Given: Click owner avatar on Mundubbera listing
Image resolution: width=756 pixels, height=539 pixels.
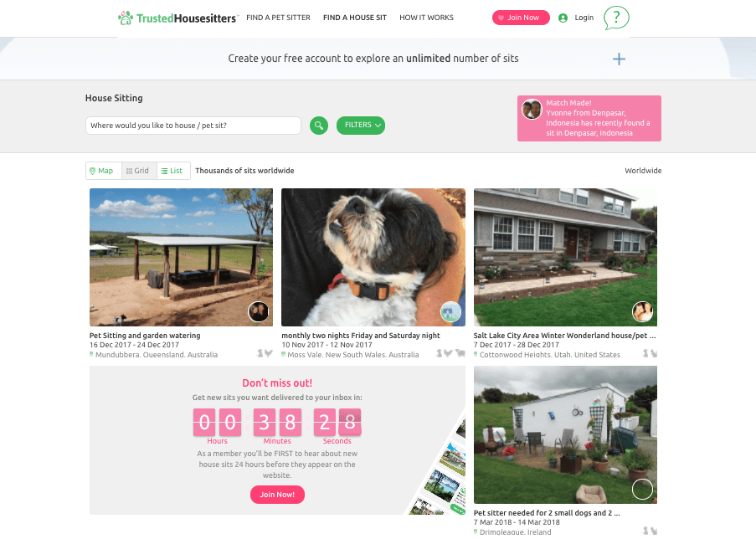Looking at the screenshot, I should (x=259, y=312).
